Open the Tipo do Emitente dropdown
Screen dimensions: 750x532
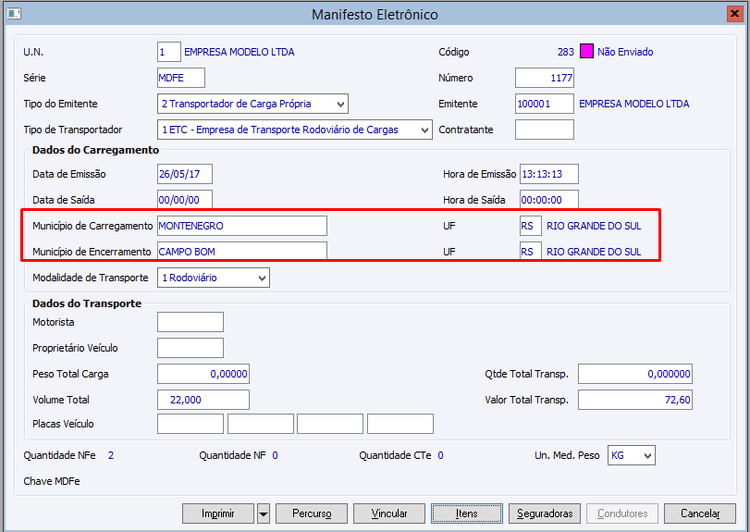[x=253, y=104]
